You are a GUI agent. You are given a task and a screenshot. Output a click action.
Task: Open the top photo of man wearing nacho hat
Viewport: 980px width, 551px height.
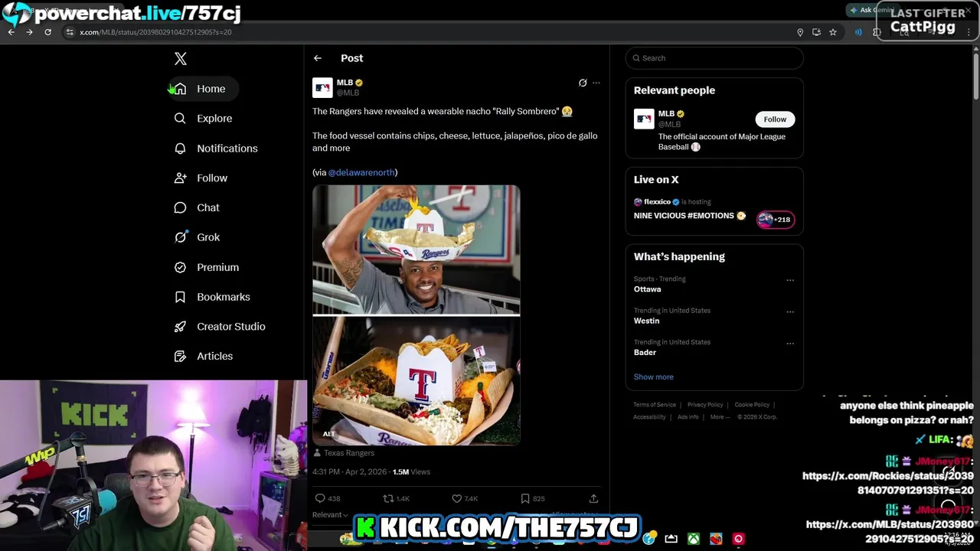pyautogui.click(x=416, y=249)
